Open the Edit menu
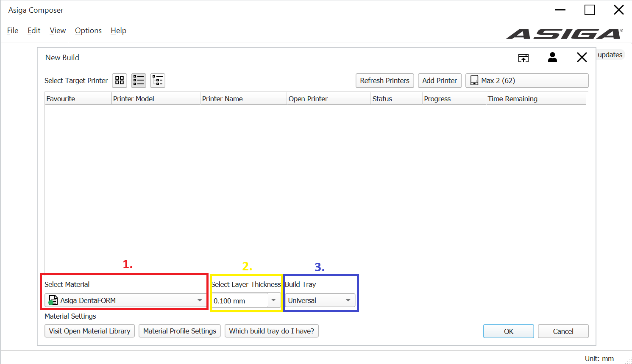Screen dimensions: 632x364 click(34, 31)
